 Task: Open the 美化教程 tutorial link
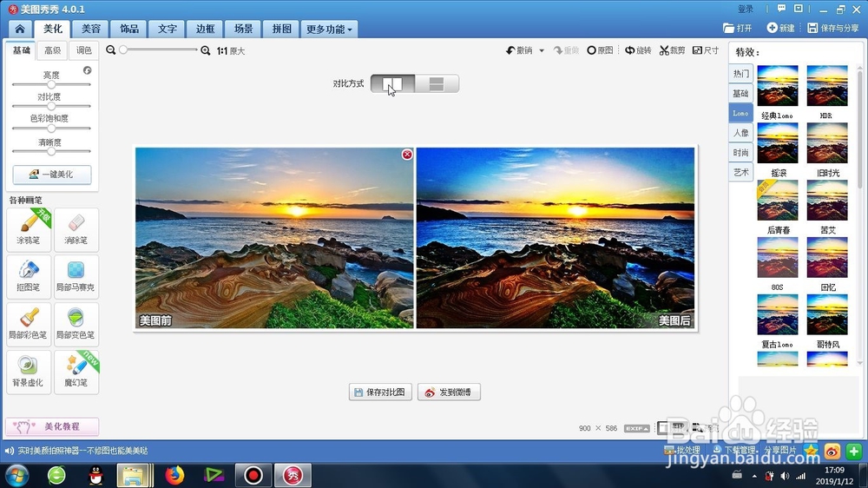[x=52, y=426]
